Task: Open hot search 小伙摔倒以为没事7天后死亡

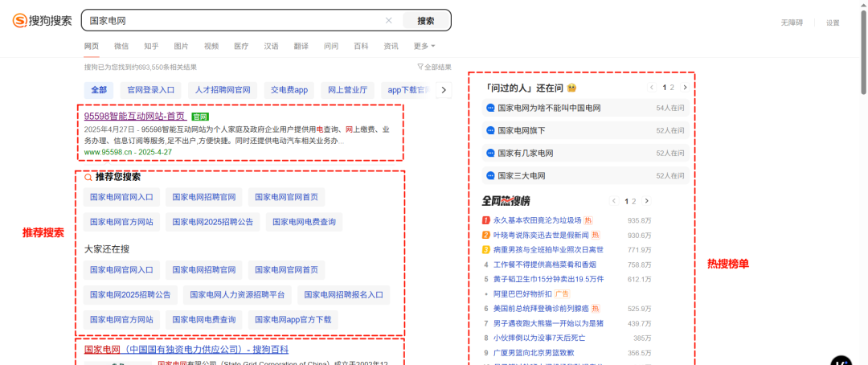Action: coord(539,338)
